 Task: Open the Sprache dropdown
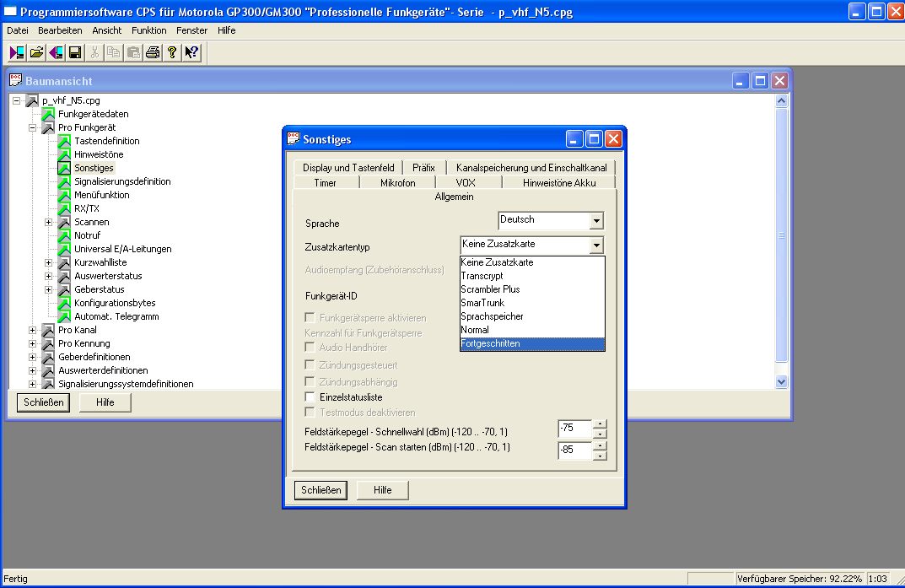(596, 221)
